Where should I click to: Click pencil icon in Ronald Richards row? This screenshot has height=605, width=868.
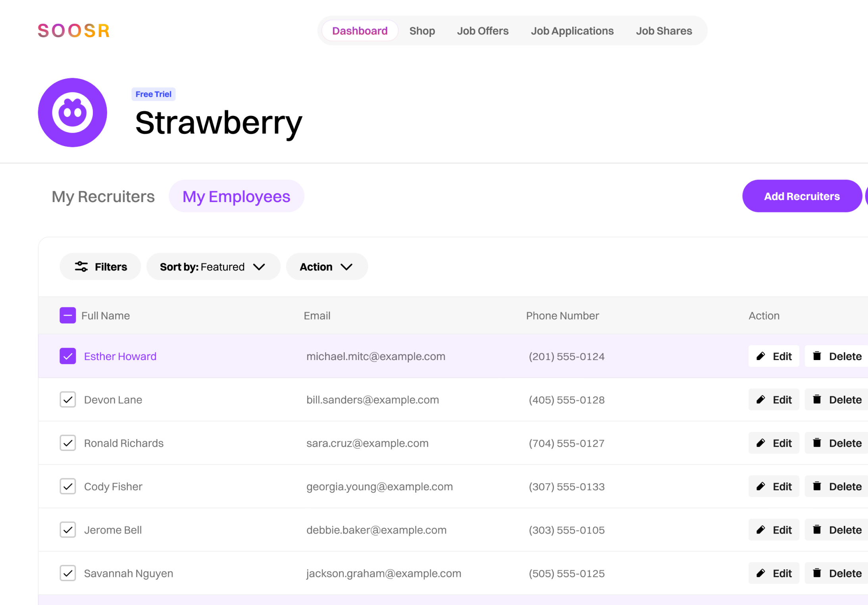pos(760,443)
